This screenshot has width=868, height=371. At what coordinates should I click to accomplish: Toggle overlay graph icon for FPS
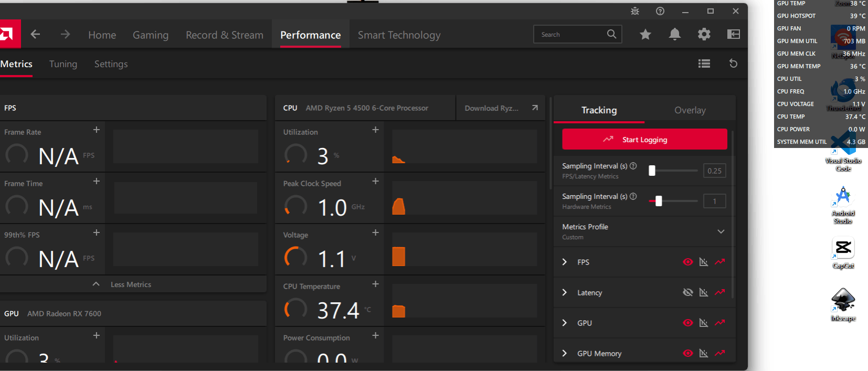click(704, 262)
